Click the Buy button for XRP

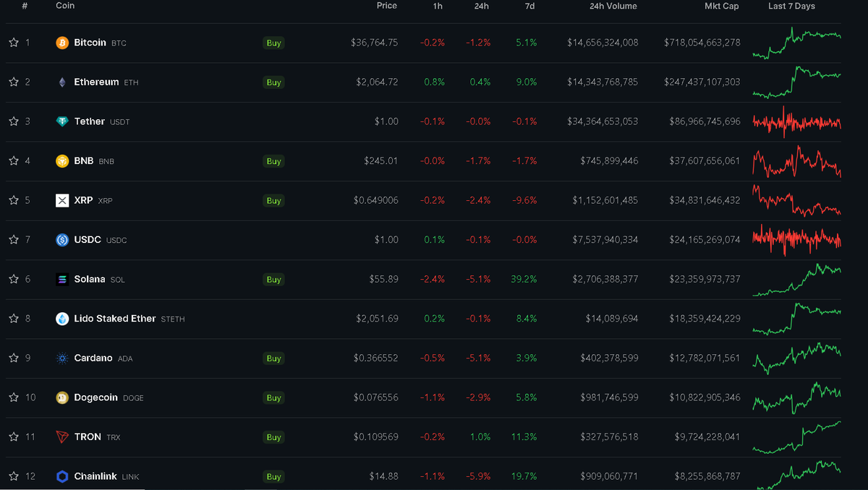pyautogui.click(x=273, y=200)
